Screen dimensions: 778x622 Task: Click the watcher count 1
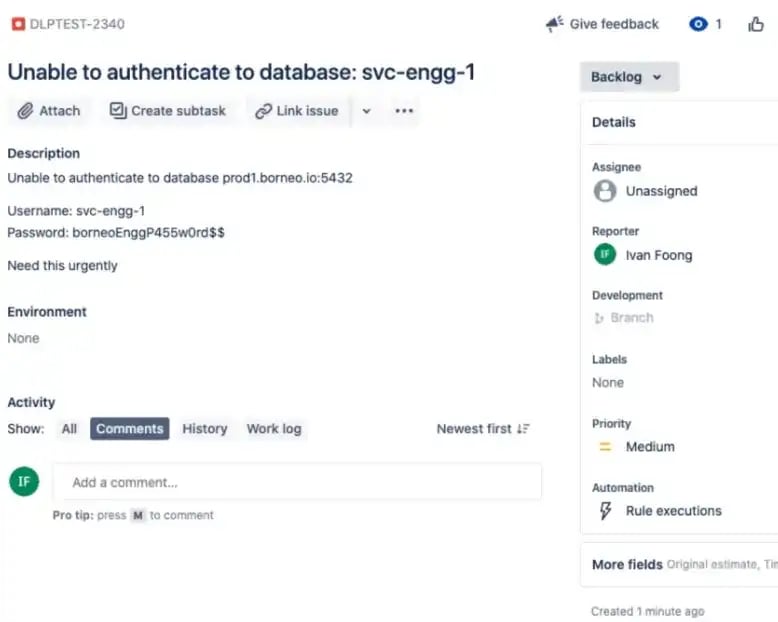coord(718,24)
